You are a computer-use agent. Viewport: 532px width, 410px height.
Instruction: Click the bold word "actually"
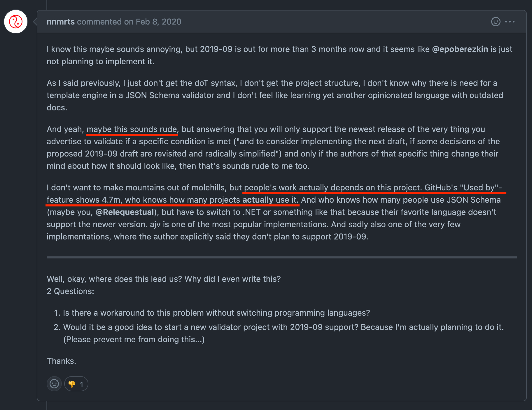click(x=258, y=200)
